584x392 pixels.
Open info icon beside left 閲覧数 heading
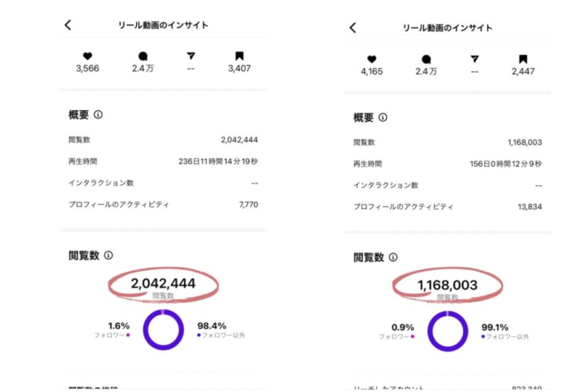(x=109, y=255)
